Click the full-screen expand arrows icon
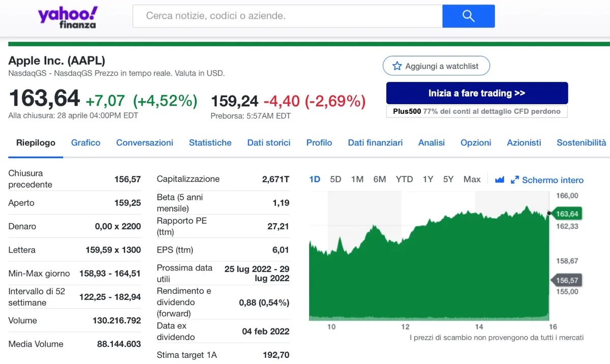Image resolution: width=610 pixels, height=364 pixels. tap(514, 180)
